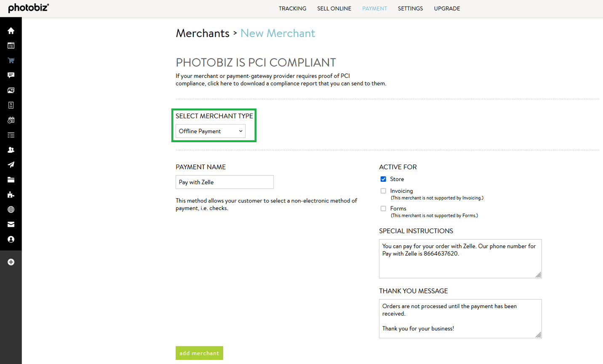Image resolution: width=603 pixels, height=364 pixels.
Task: Open the puzzle piece sidebar icon
Action: tap(11, 195)
